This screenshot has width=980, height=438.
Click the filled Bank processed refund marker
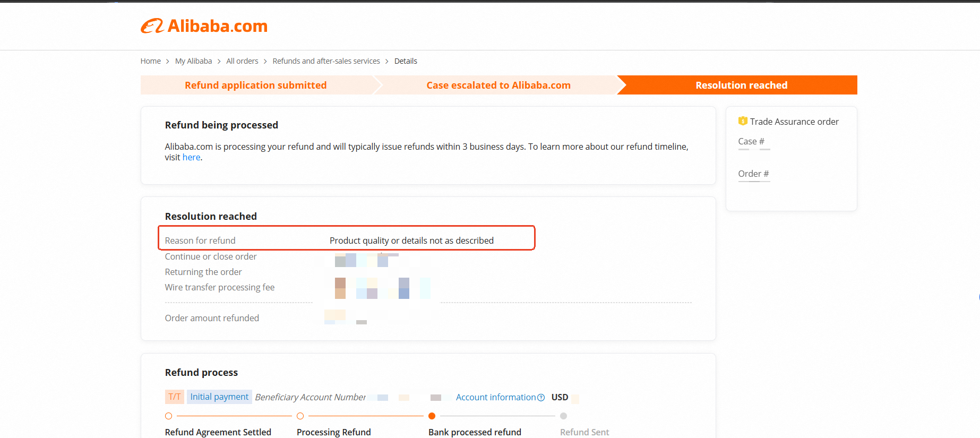432,416
